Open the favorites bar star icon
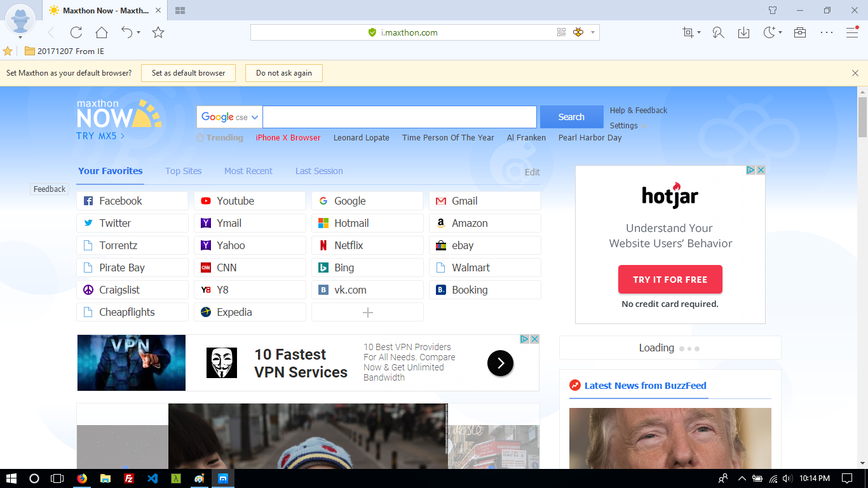The width and height of the screenshot is (868, 488). 8,51
